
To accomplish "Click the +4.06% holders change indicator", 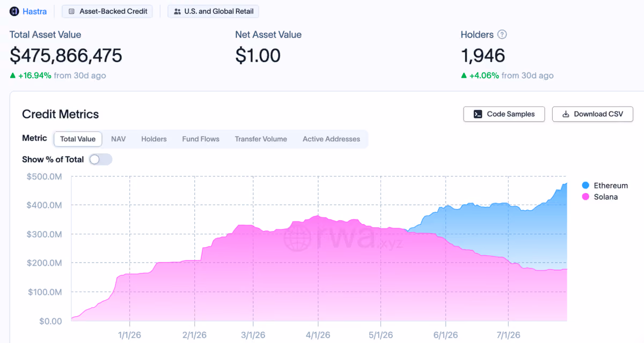I will pyautogui.click(x=480, y=76).
